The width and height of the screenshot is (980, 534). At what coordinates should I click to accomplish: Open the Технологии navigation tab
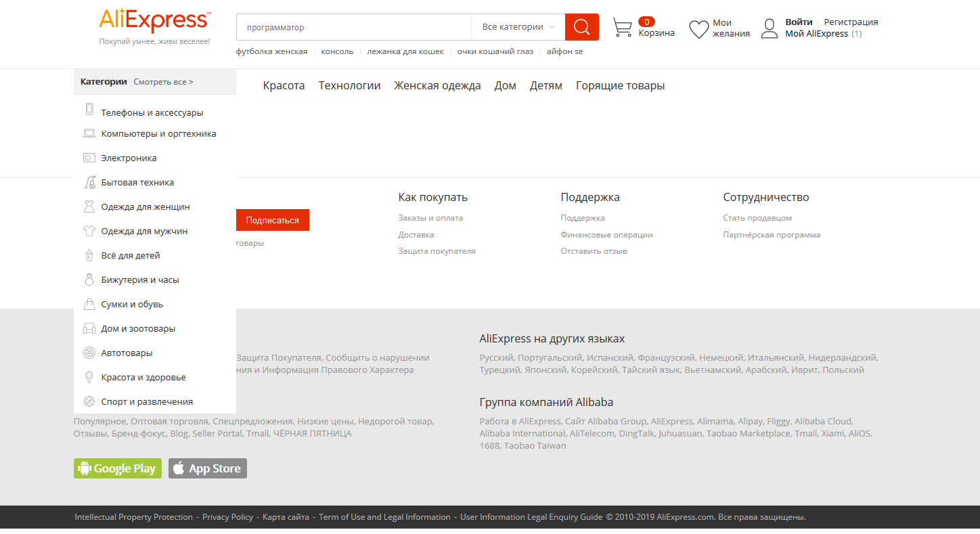[350, 85]
